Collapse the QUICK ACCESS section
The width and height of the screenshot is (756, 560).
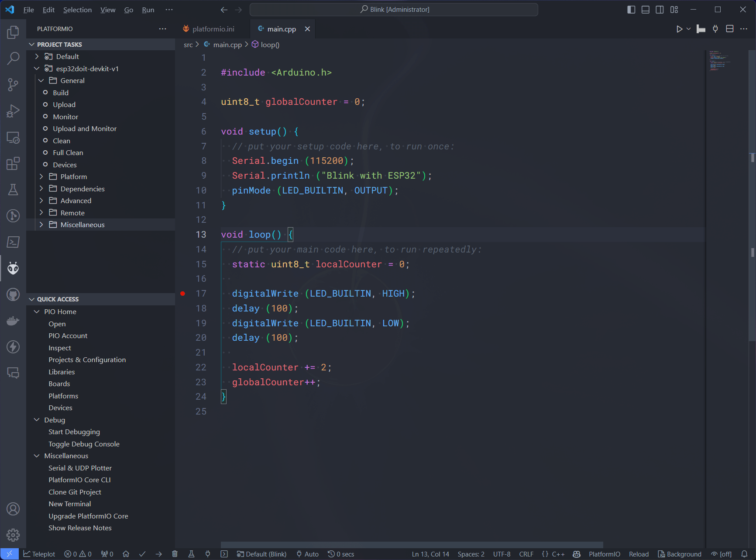click(x=100, y=299)
